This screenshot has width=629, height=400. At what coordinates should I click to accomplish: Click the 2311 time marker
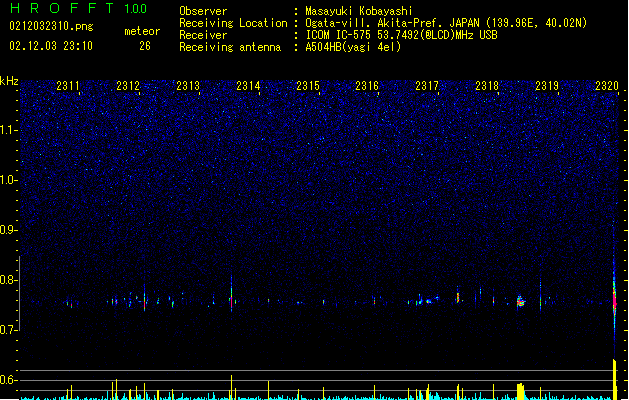(x=68, y=86)
